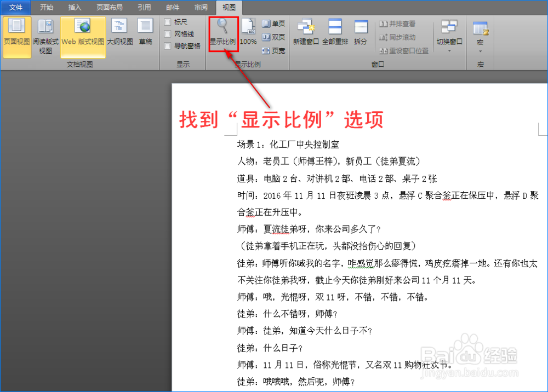Select the 视图 view tab

[229, 7]
